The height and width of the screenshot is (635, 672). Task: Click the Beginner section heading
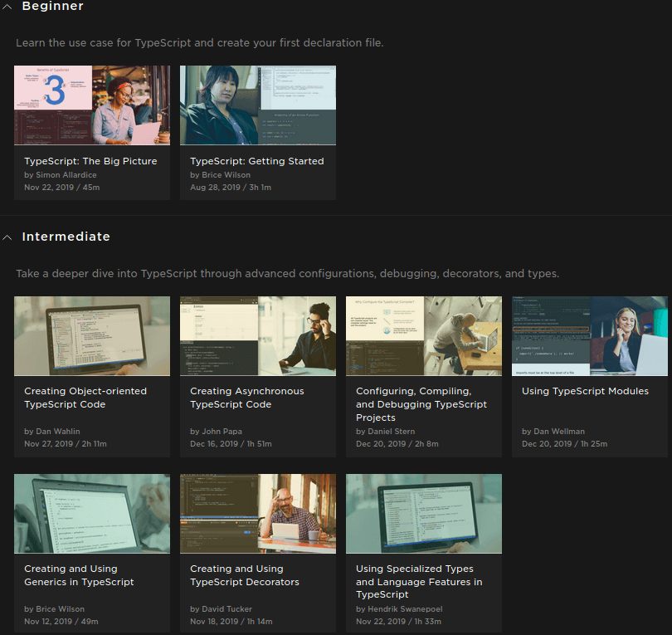coord(53,6)
